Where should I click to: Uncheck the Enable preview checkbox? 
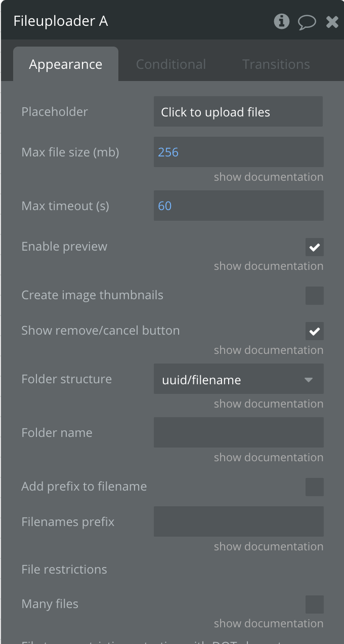(314, 247)
